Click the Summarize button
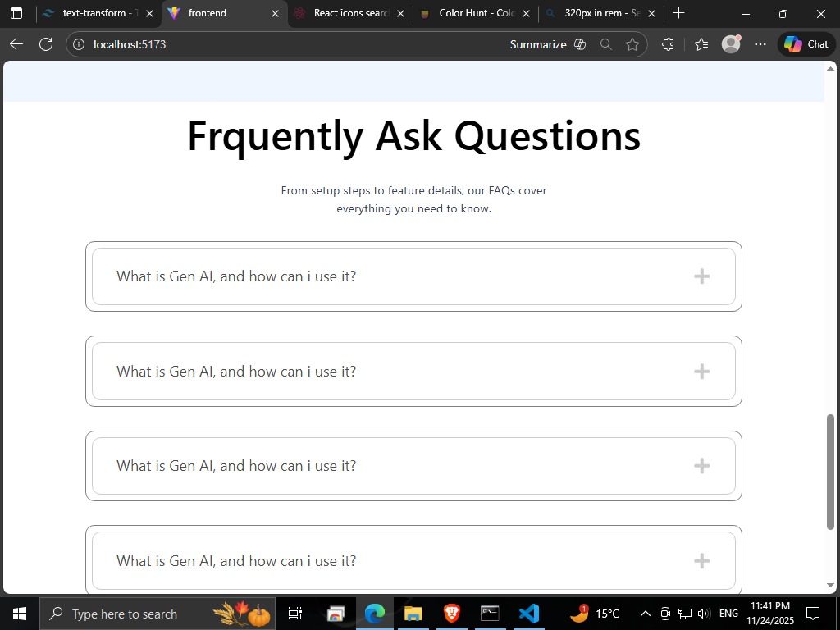The width and height of the screenshot is (840, 630). [x=539, y=44]
